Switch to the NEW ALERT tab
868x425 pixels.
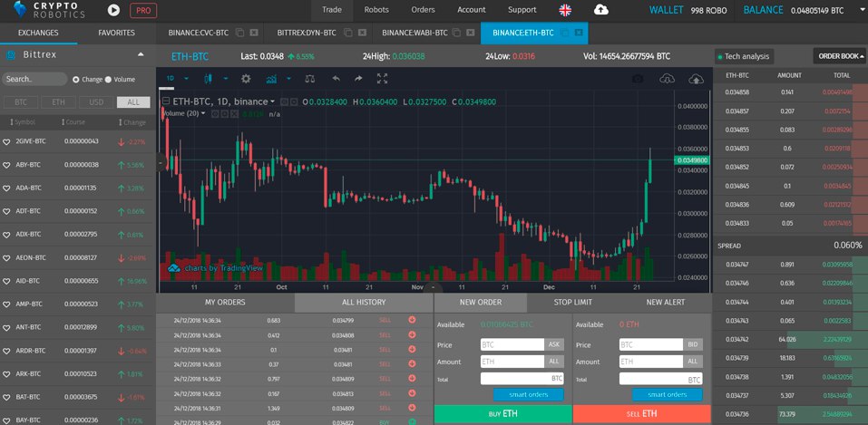pyautogui.click(x=665, y=303)
